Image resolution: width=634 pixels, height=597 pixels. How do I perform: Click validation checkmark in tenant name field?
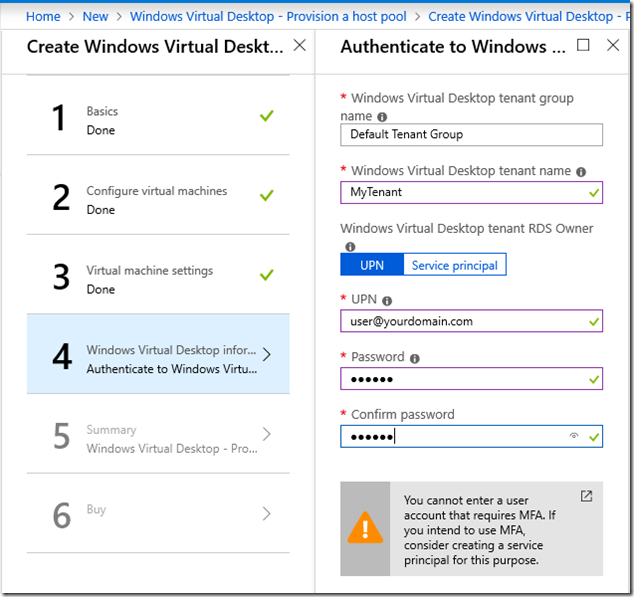point(594,193)
